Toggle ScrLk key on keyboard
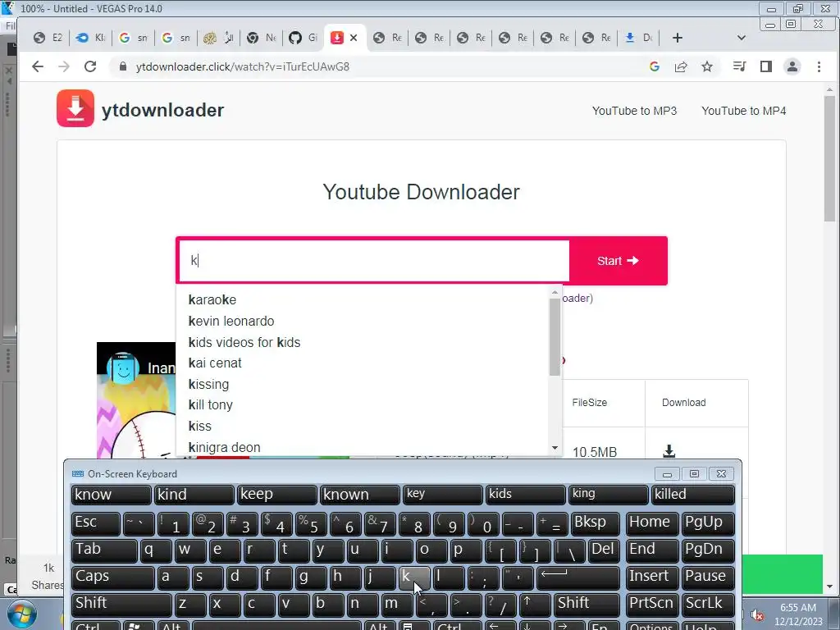 (x=708, y=605)
